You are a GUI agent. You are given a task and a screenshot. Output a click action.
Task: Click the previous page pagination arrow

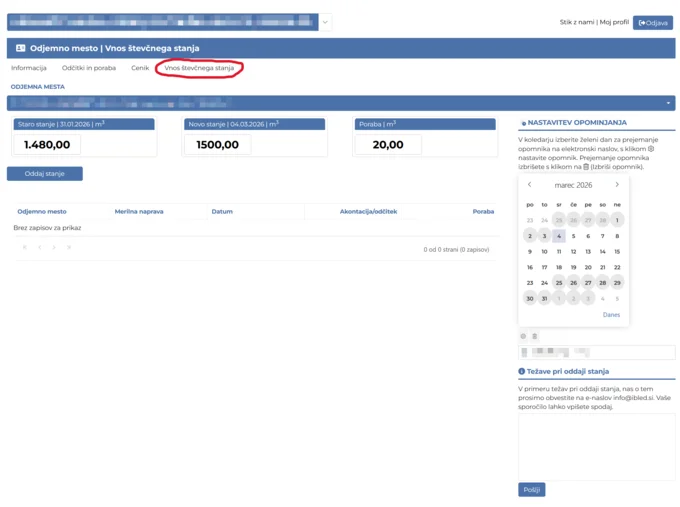[x=40, y=248]
